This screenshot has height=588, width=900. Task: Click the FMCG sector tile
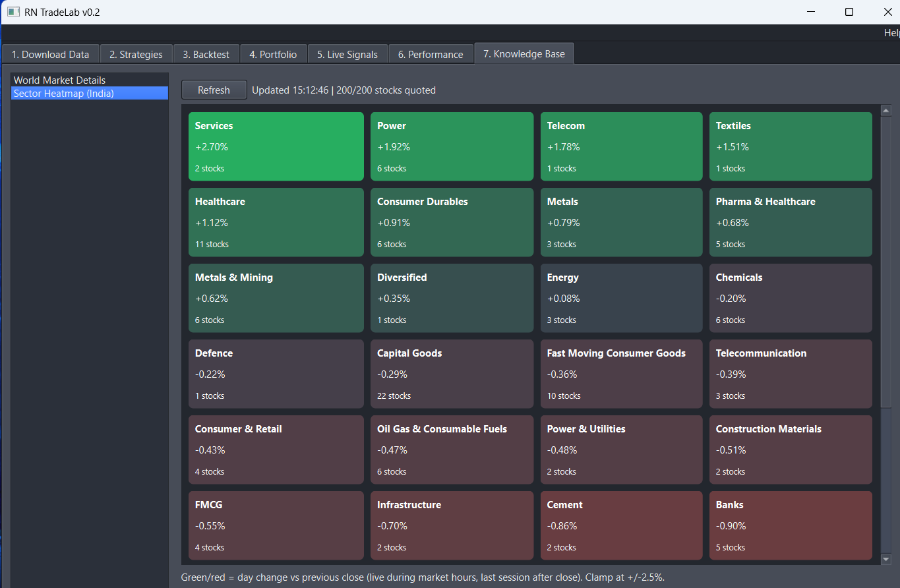[276, 525]
